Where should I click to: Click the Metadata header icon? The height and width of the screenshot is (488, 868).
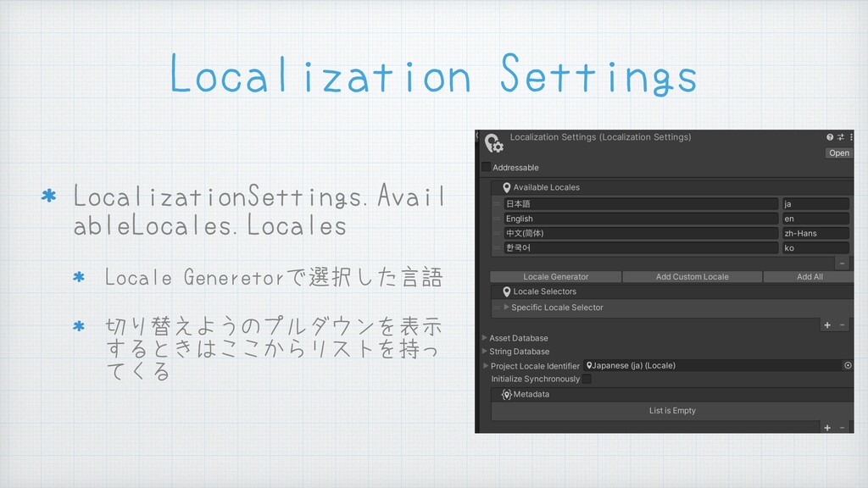click(x=507, y=395)
